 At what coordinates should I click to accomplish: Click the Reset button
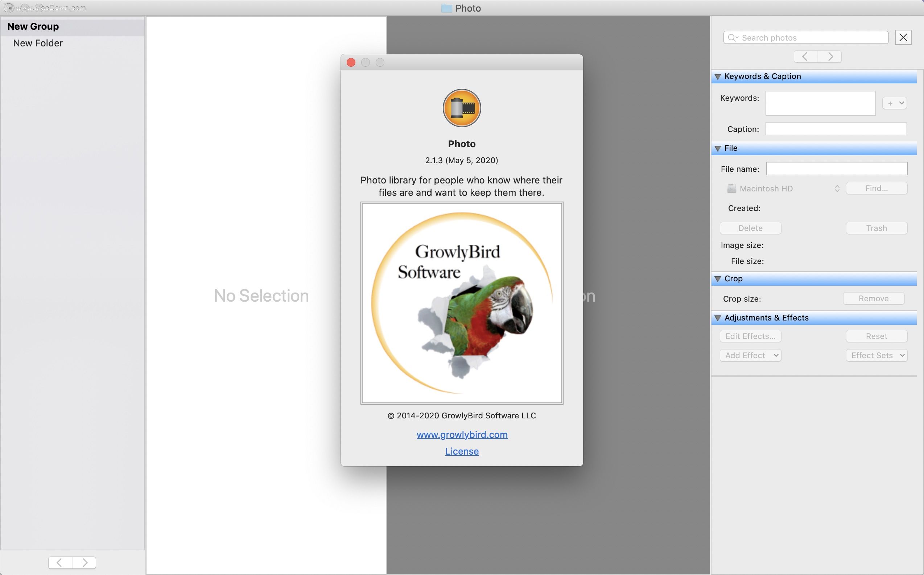[876, 336]
